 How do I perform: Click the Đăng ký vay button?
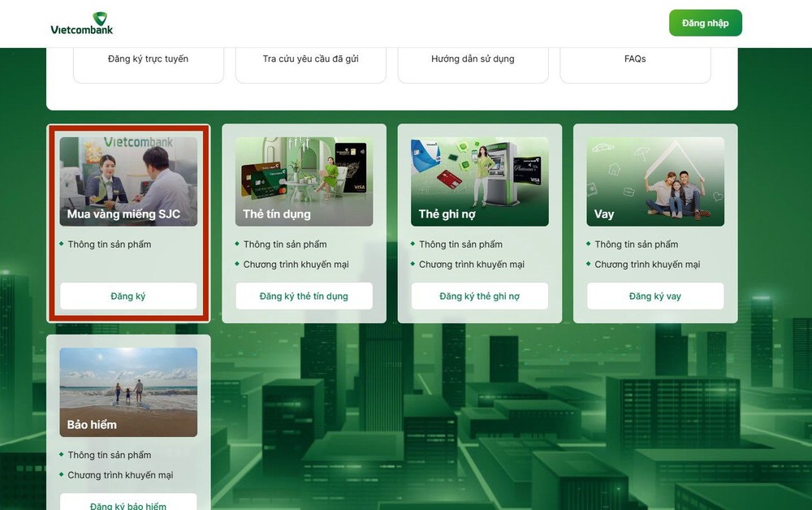pyautogui.click(x=654, y=296)
